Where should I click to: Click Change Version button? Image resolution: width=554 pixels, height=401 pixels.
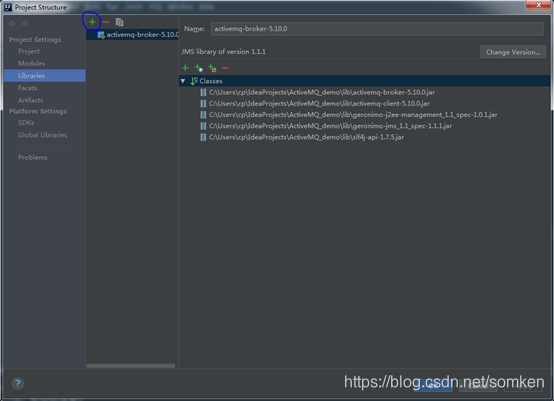(x=513, y=52)
